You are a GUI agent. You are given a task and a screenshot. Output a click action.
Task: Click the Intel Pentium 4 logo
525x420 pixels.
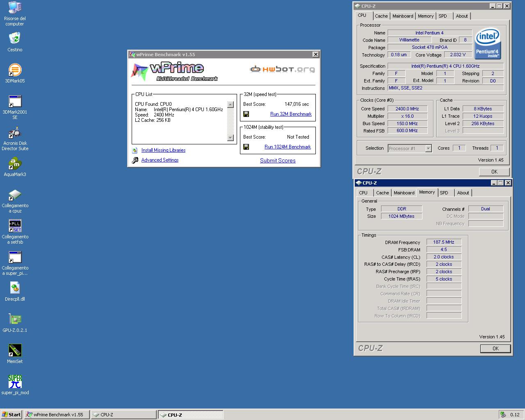pos(488,43)
